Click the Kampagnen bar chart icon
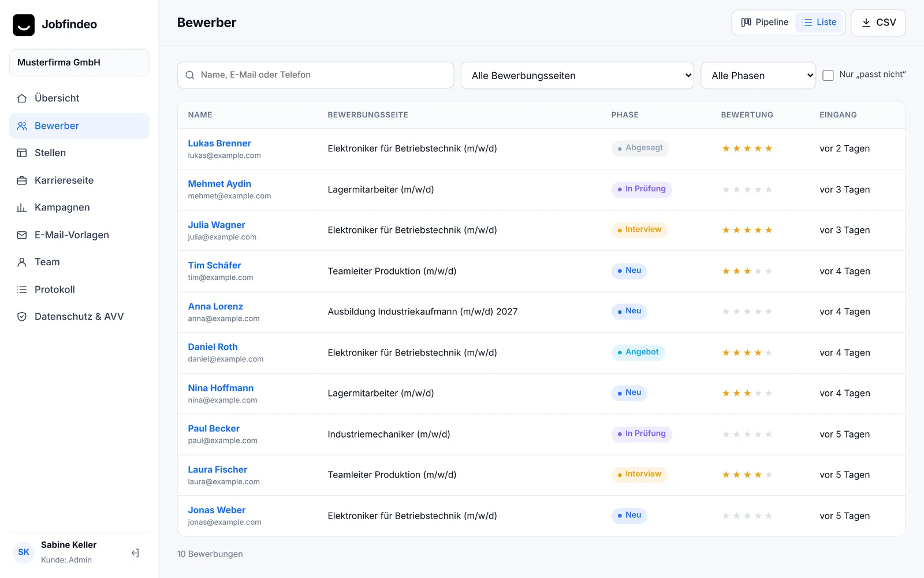This screenshot has height=578, width=924. click(x=22, y=208)
